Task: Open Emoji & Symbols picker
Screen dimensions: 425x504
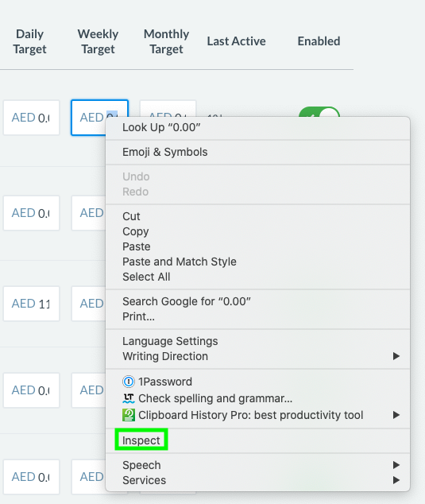Action: 164,152
